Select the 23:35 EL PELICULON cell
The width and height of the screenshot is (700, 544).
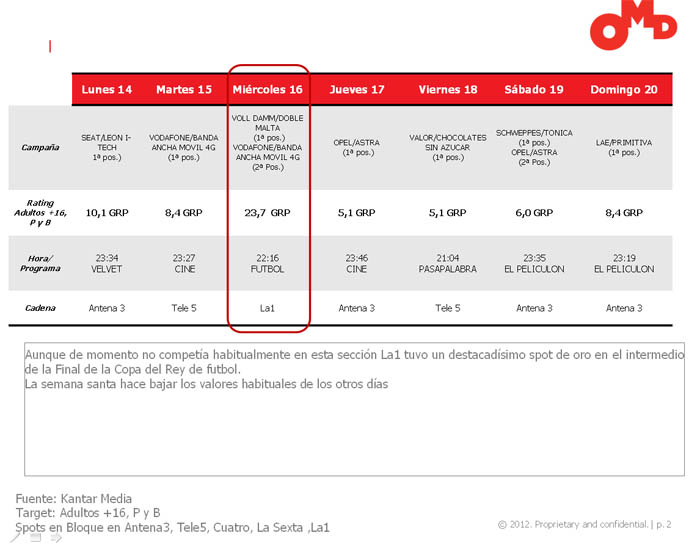(534, 263)
